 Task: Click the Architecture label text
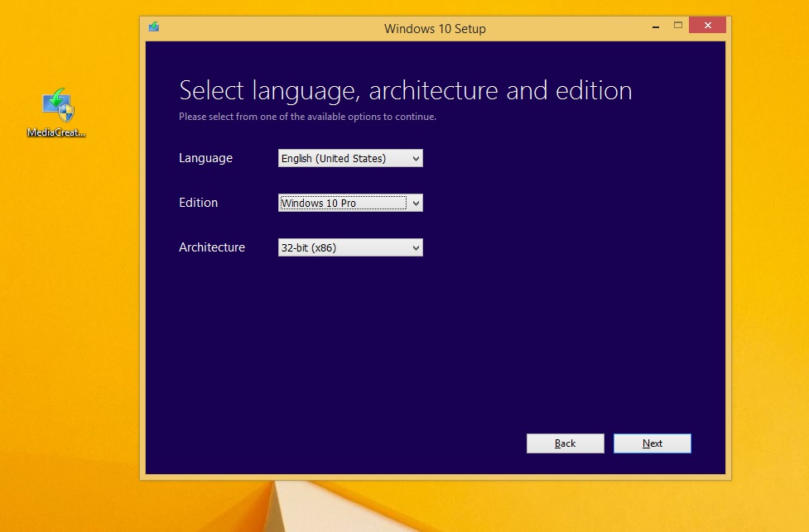pos(211,247)
